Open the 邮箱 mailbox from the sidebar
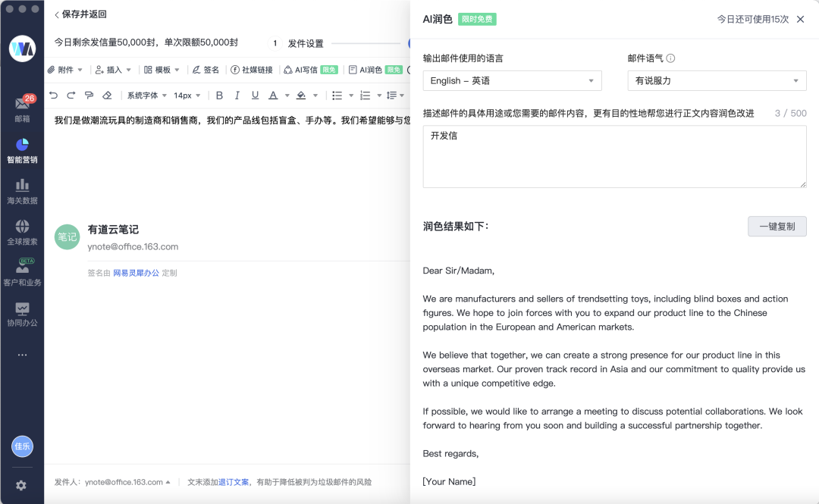This screenshot has width=819, height=504. point(22,111)
